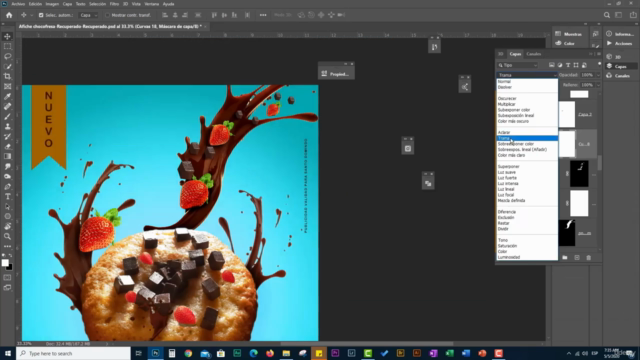
Task: Choose Luminosidad blend mode
Action: click(509, 257)
